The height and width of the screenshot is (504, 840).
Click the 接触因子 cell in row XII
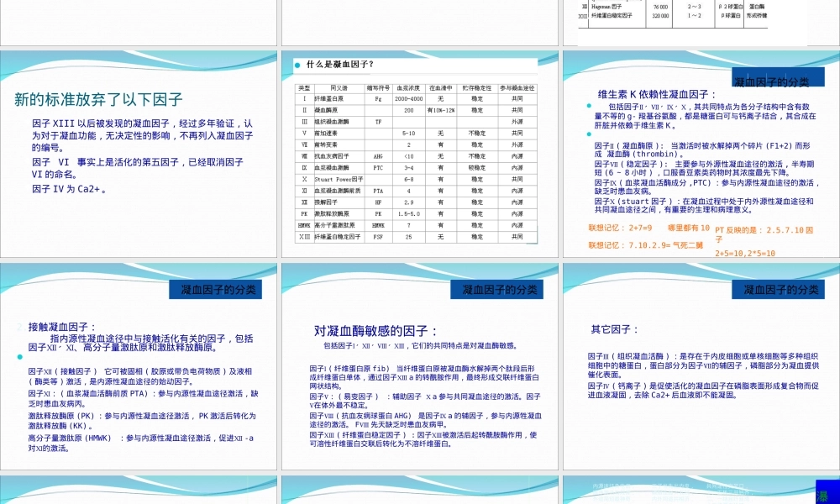click(339, 202)
